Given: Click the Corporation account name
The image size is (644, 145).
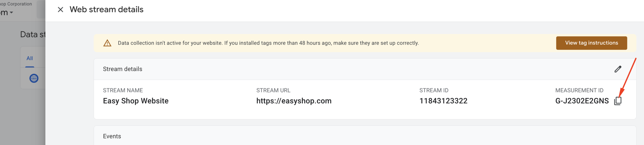Looking at the screenshot, I should coord(16,4).
